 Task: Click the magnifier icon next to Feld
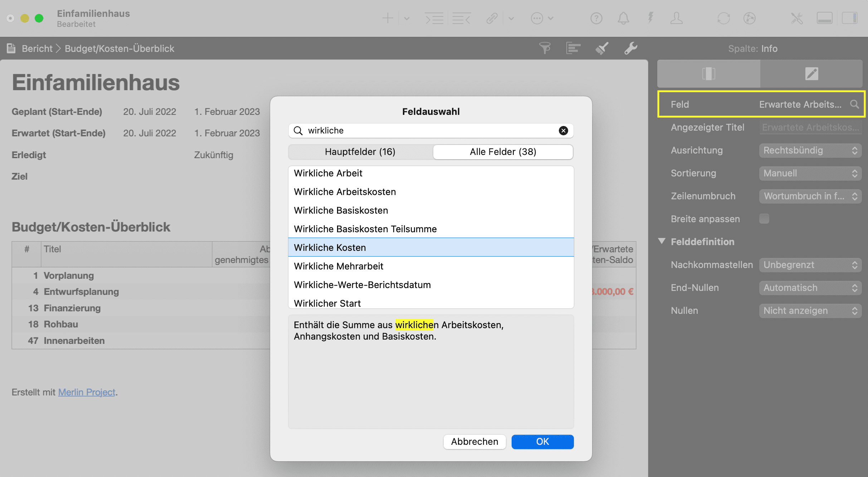click(x=854, y=104)
